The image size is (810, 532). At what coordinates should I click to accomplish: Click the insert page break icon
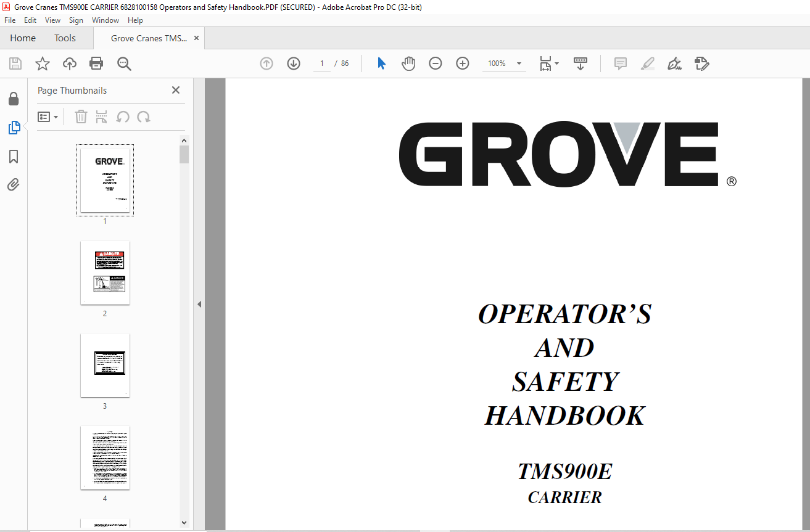click(x=102, y=117)
